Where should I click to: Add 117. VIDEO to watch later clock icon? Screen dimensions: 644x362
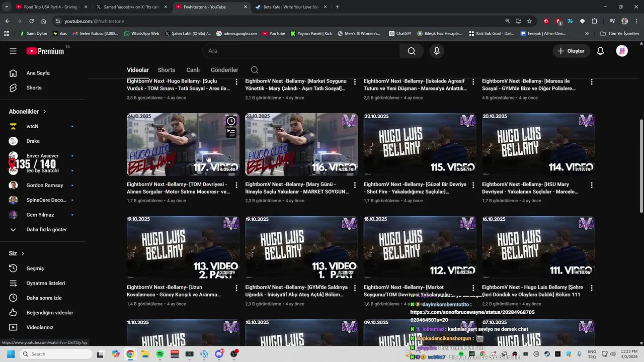coord(231,121)
